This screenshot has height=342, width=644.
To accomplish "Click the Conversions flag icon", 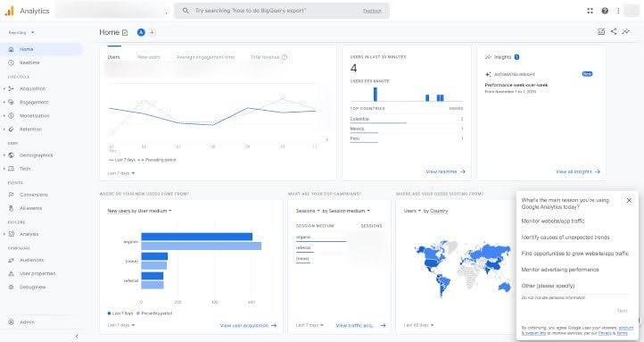I will [x=11, y=195].
